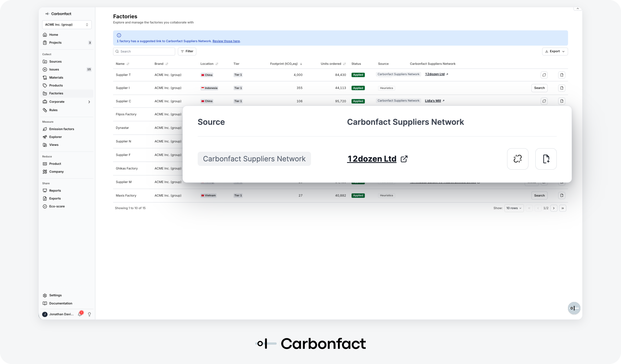Unlink Supplier C from Lidia's Mill

pos(544,101)
